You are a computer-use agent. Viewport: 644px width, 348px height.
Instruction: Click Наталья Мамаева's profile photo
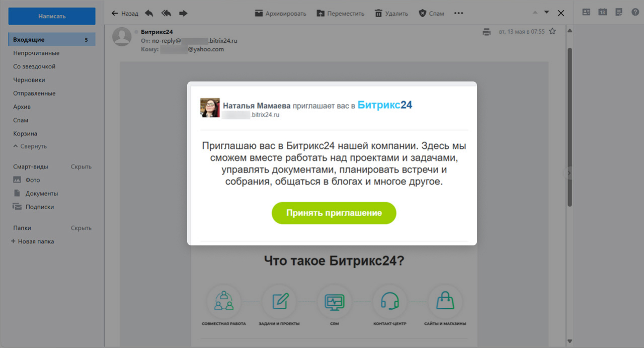click(210, 108)
